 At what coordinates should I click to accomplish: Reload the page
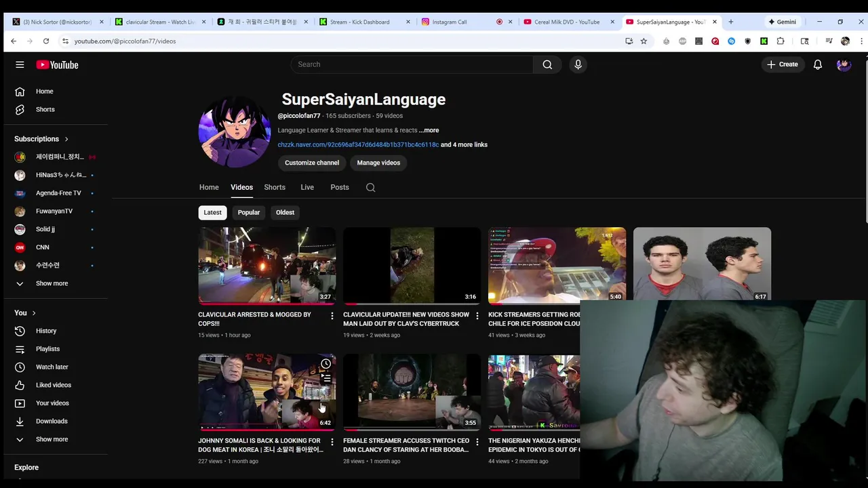pyautogui.click(x=45, y=41)
